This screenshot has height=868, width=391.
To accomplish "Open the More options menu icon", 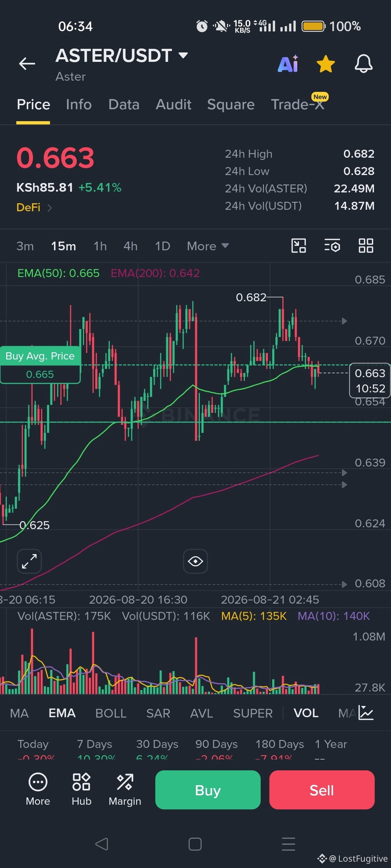I will pos(38,789).
